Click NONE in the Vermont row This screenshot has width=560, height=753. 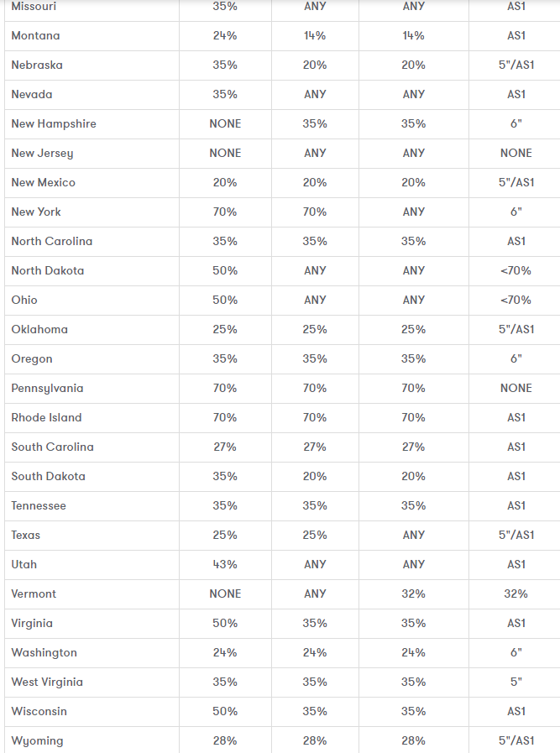tap(225, 594)
